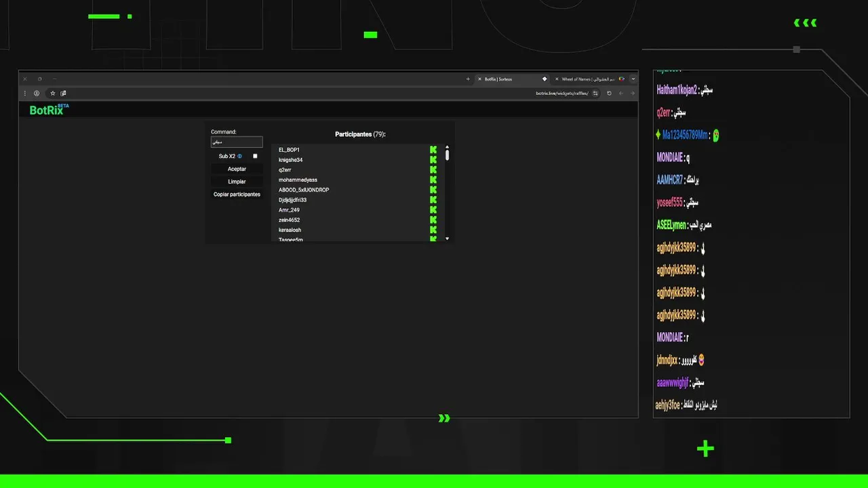Click the emote in Ma123456789Mm's chat message
Screen dimensions: 868x488
(715, 136)
